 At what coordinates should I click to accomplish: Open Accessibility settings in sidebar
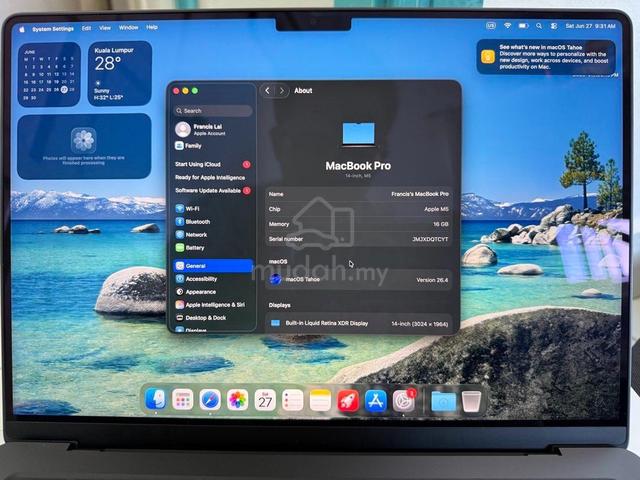tap(213, 279)
